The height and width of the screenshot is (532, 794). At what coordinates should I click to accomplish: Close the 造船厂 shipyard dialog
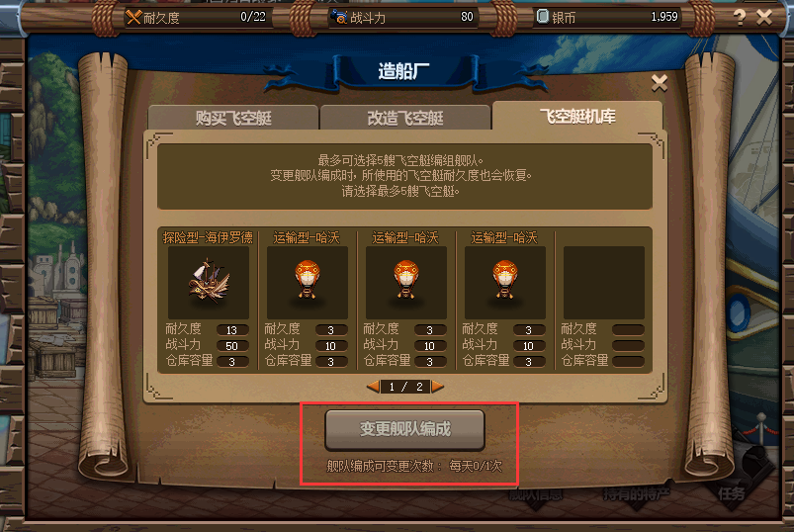point(660,82)
